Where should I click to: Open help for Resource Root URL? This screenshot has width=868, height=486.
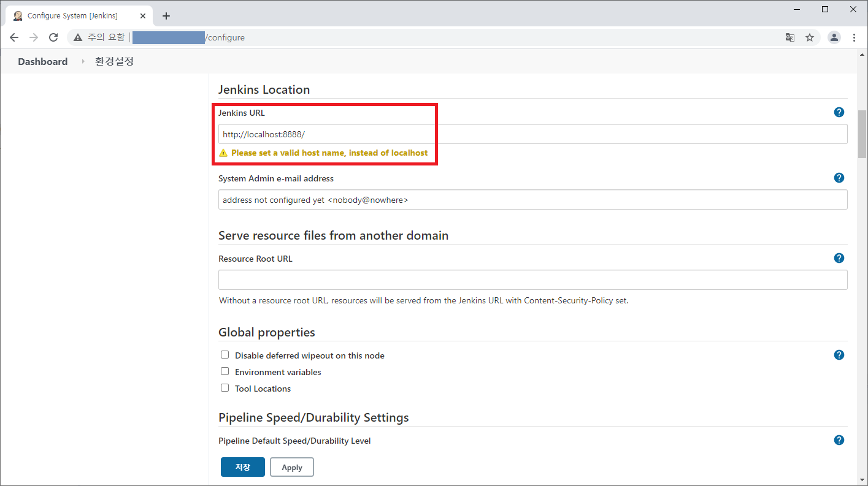tap(839, 258)
